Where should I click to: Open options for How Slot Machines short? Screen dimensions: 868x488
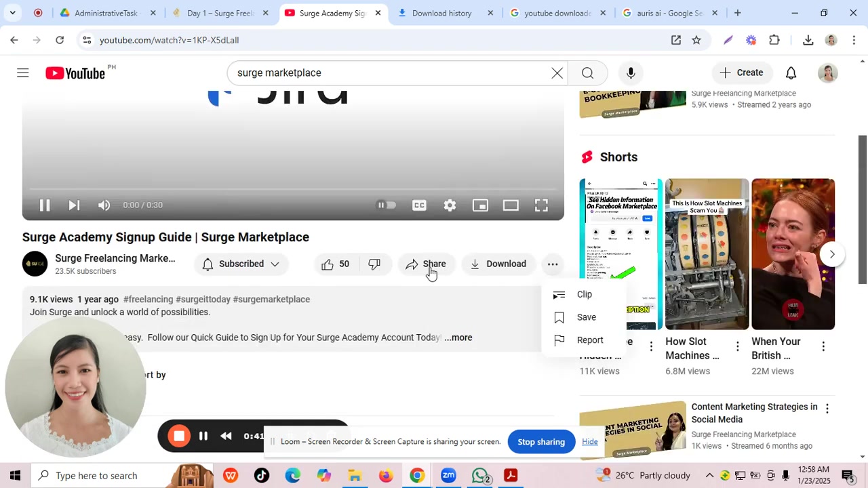[737, 347]
